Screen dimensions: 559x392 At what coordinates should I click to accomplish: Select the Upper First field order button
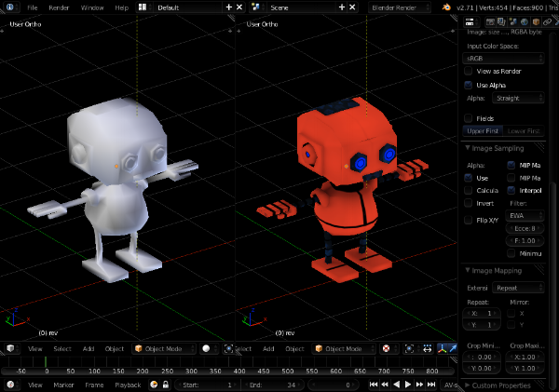click(484, 131)
